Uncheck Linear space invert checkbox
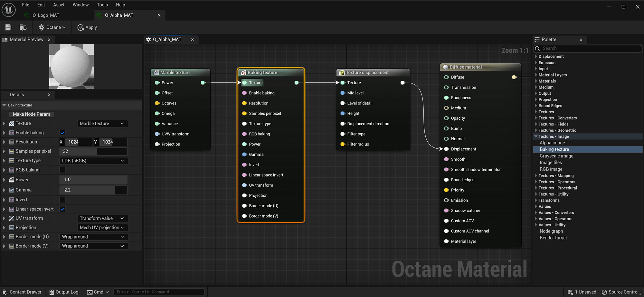 (x=62, y=209)
